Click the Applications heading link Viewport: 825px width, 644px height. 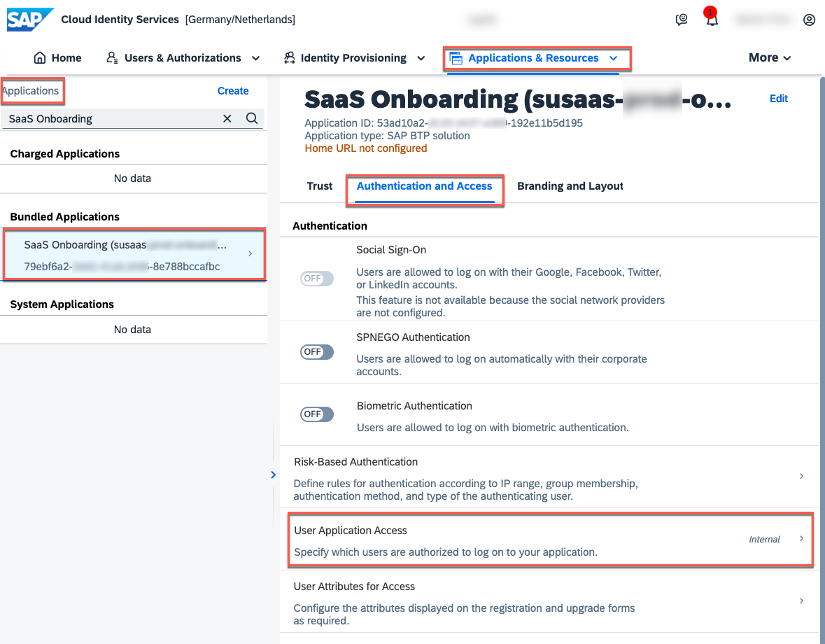coord(31,91)
